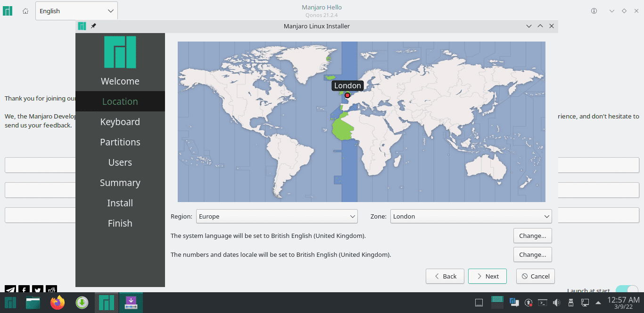Open the green download installer taskbar icon

tap(82, 303)
